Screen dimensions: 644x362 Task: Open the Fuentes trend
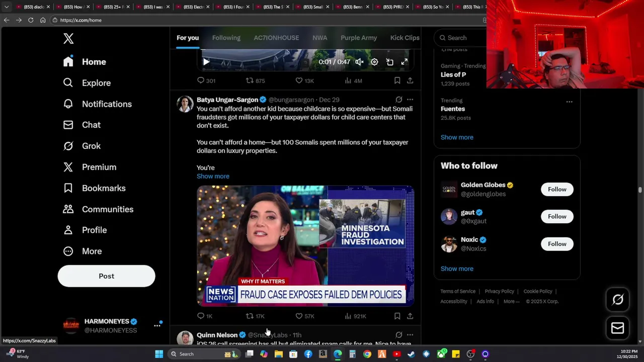coord(453,109)
